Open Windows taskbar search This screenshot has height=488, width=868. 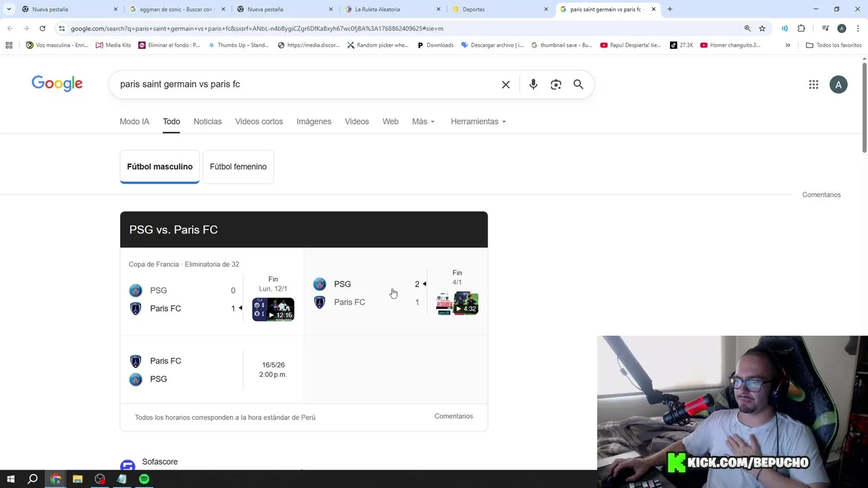33,479
